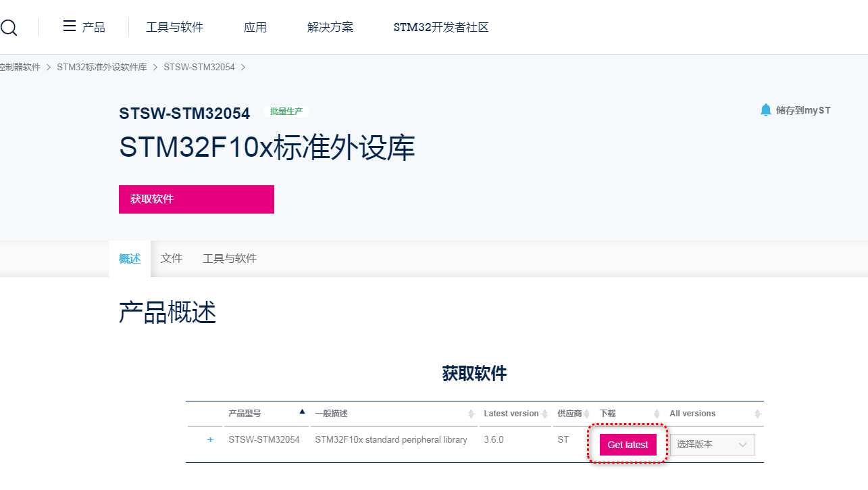Select STM32F10x standard peripheral library description
This screenshot has width=868, height=490.
(391, 439)
